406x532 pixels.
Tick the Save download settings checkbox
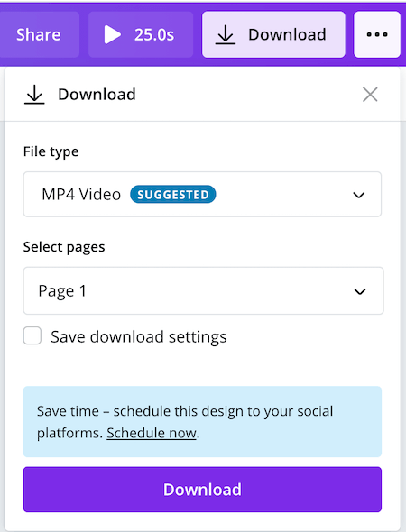tap(32, 336)
